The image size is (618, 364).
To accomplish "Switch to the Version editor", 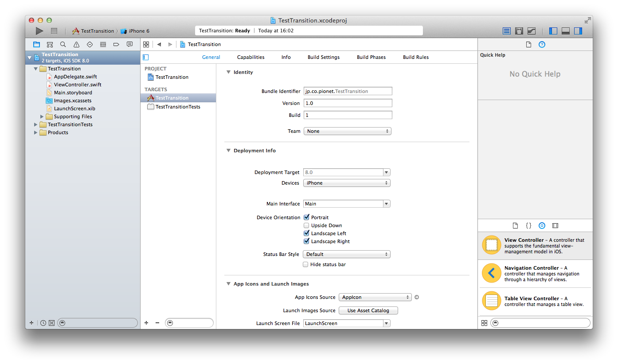I will (x=532, y=31).
